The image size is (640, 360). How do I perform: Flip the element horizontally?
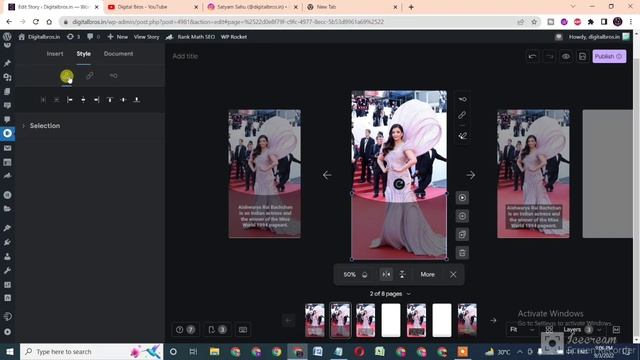386,275
